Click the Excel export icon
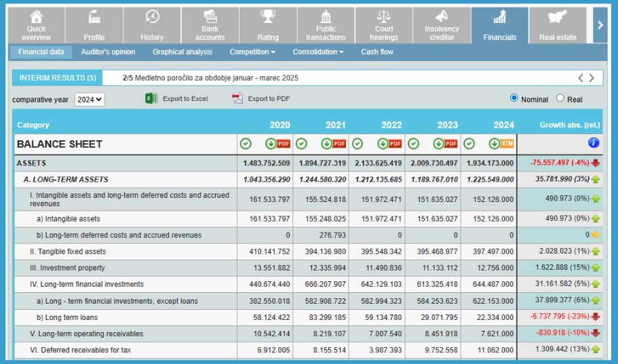Viewport: 618px width, 364px height. 151,98
